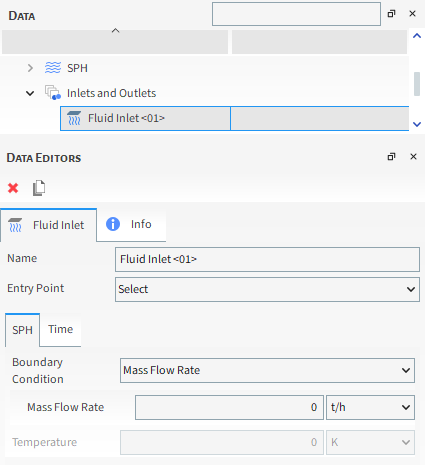Image resolution: width=425 pixels, height=465 pixels.
Task: Open the t/h unit dropdown
Action: tap(370, 407)
